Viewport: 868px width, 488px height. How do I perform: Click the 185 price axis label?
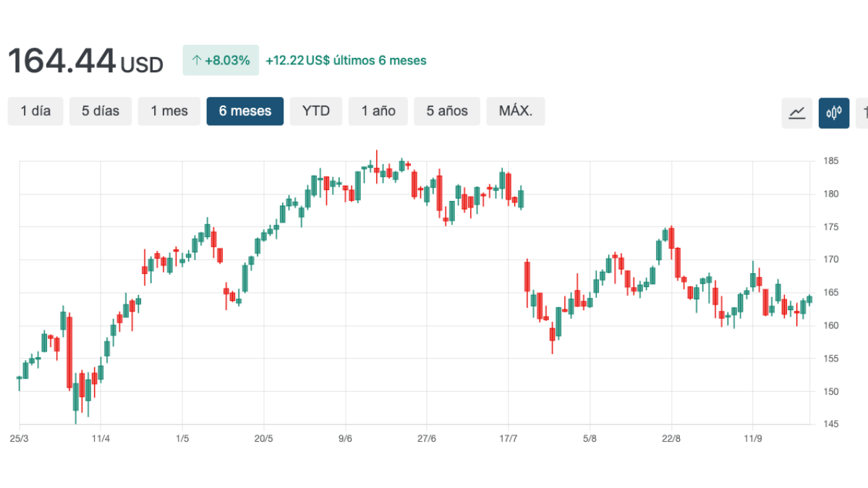pyautogui.click(x=830, y=160)
